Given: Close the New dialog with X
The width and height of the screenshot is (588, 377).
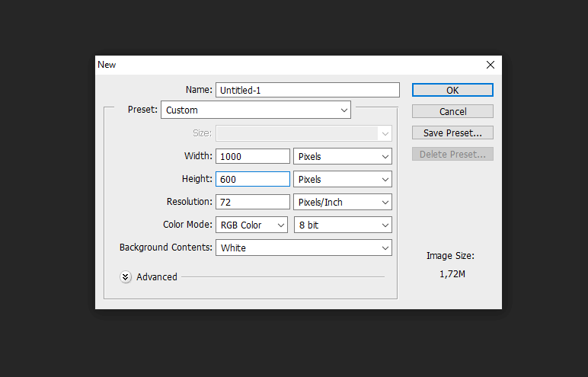Looking at the screenshot, I should point(490,65).
